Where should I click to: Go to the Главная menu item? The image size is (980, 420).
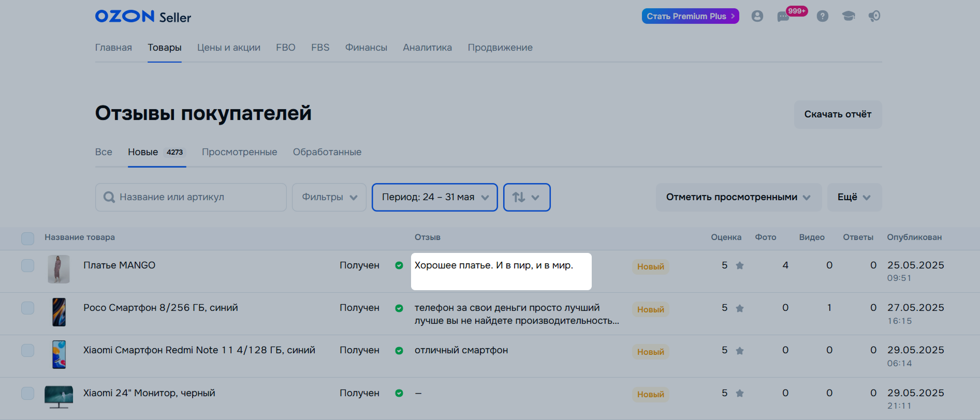(x=113, y=48)
